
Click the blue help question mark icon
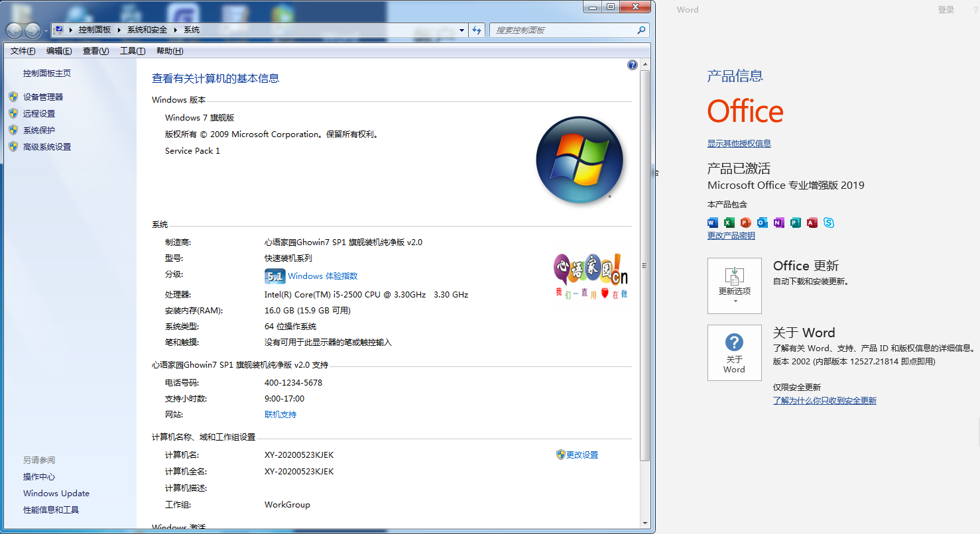pyautogui.click(x=632, y=65)
